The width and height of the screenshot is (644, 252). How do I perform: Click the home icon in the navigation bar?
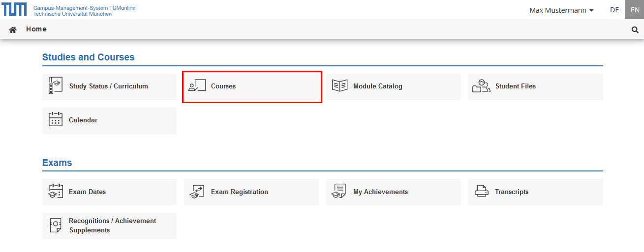coord(13,29)
